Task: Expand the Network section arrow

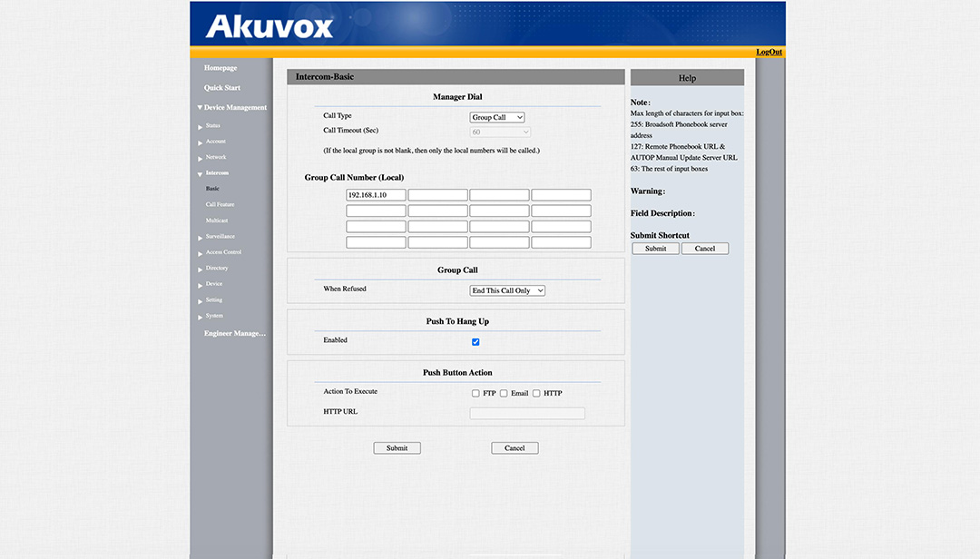Action: click(201, 158)
